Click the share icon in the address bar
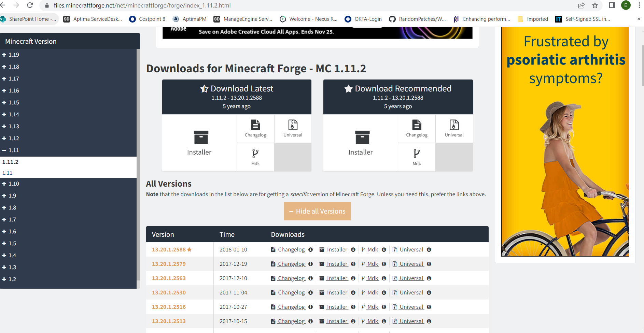Viewport: 644px width, 333px height. point(581,5)
